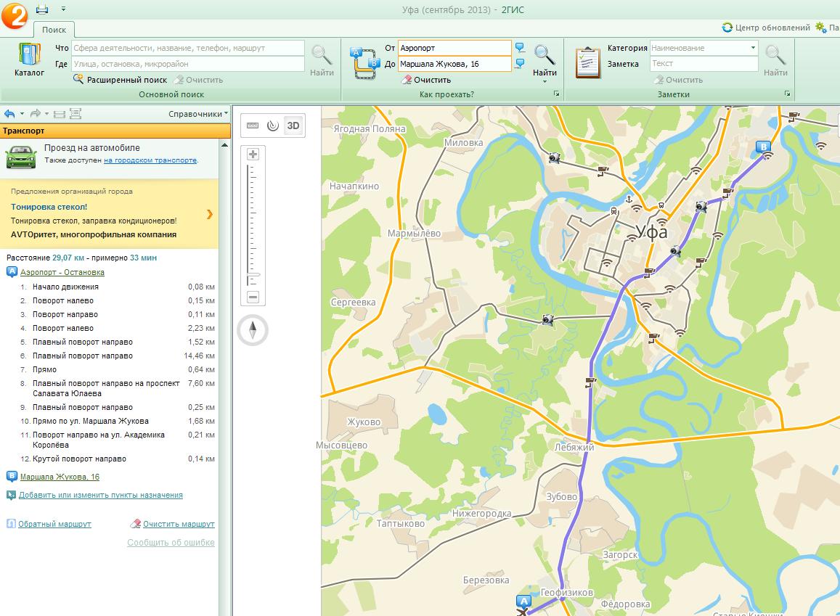Click the route end marker B on the map
Viewport: 840px width, 616px height.
763,147
